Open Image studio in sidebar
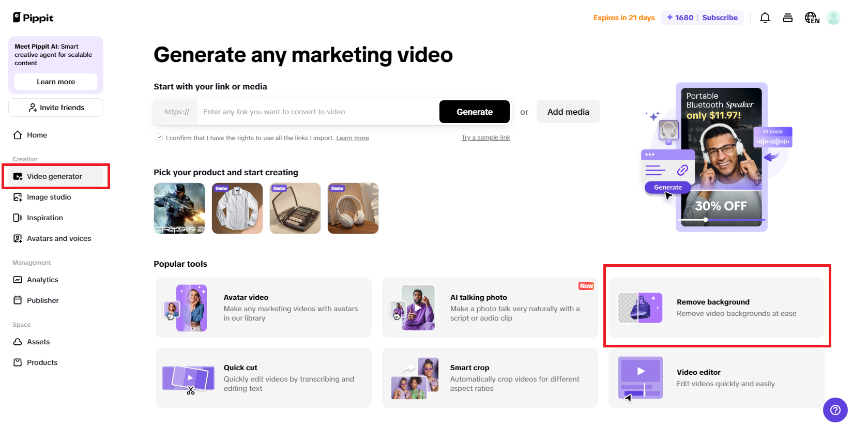868x441 pixels. [49, 197]
